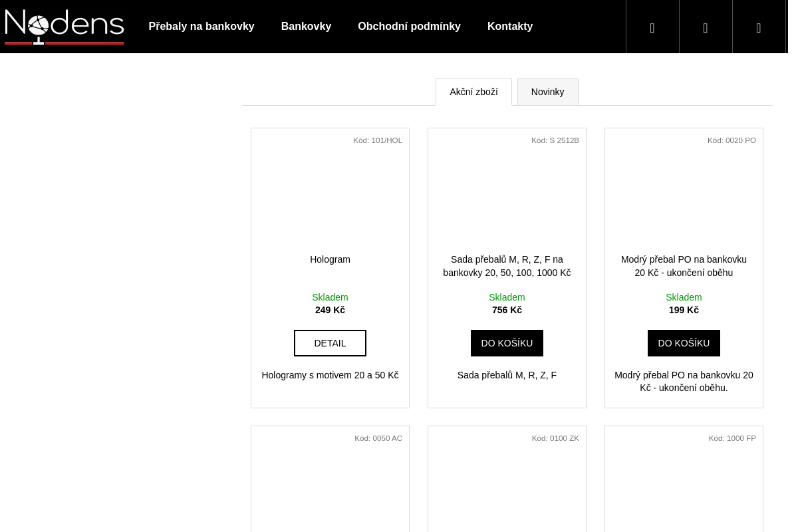Viewport: 798px width, 532px height.
Task: Click the code text 'Kód: 0100 ZK'
Action: coord(555,438)
